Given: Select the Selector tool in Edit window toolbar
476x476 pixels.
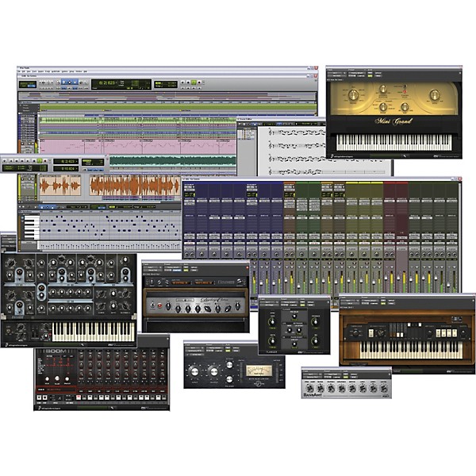Looking at the screenshot, I should click(x=70, y=83).
